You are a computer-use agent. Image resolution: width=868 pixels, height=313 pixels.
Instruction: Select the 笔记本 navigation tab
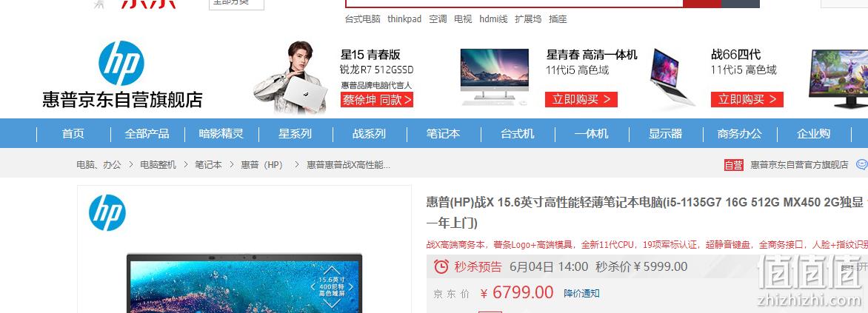click(444, 134)
